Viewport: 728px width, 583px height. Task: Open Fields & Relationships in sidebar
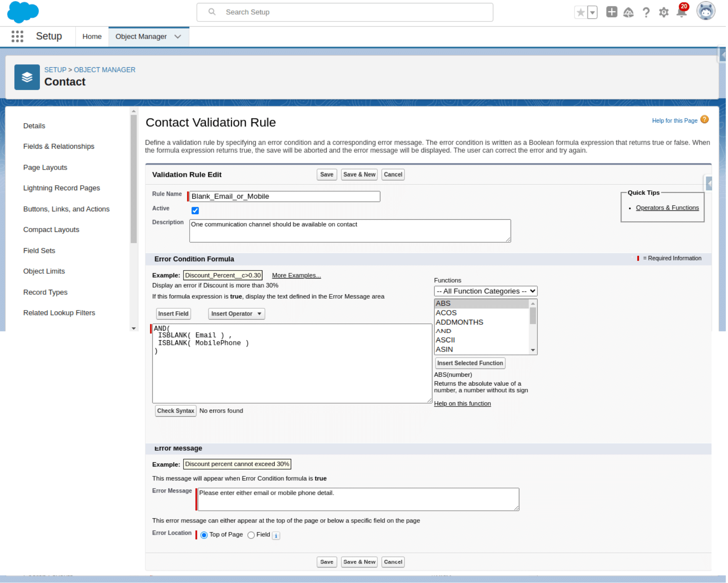[59, 146]
